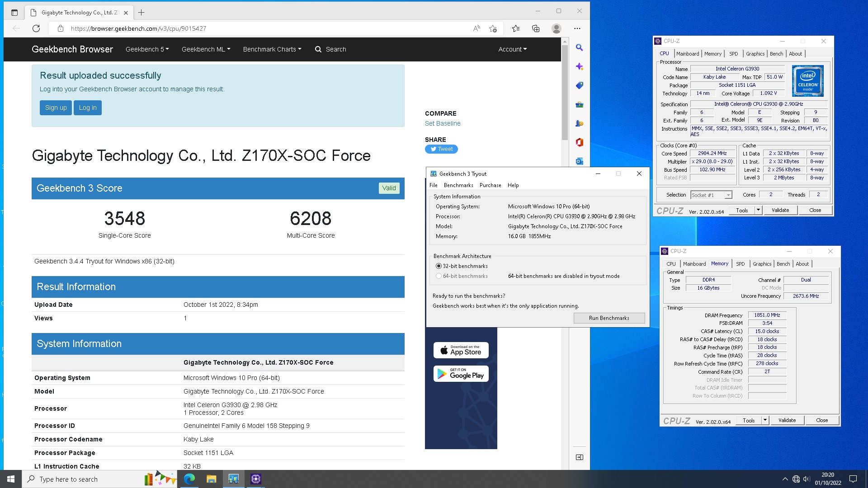Click the Search link in navbar
Image resolution: width=868 pixels, height=488 pixels.
click(330, 49)
